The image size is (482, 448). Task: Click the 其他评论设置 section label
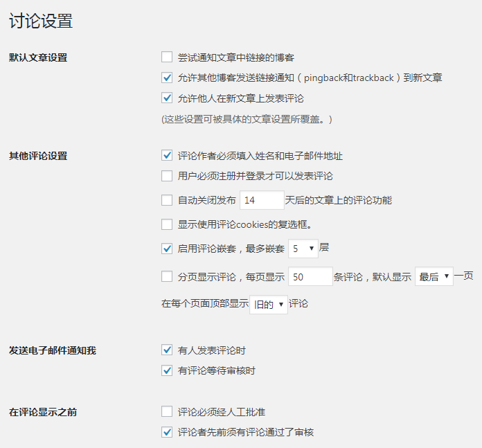point(38,156)
